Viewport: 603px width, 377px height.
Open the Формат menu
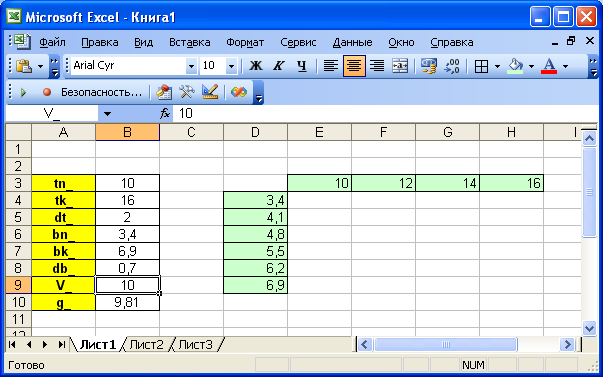pos(245,42)
